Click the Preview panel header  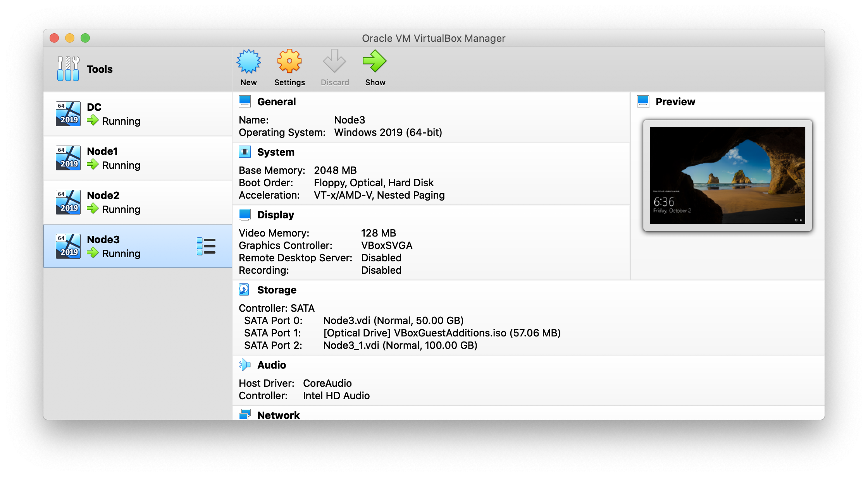pyautogui.click(x=675, y=102)
